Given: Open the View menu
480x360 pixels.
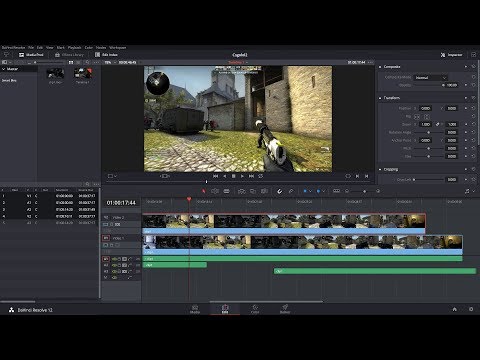Looking at the screenshot, I should click(50, 47).
